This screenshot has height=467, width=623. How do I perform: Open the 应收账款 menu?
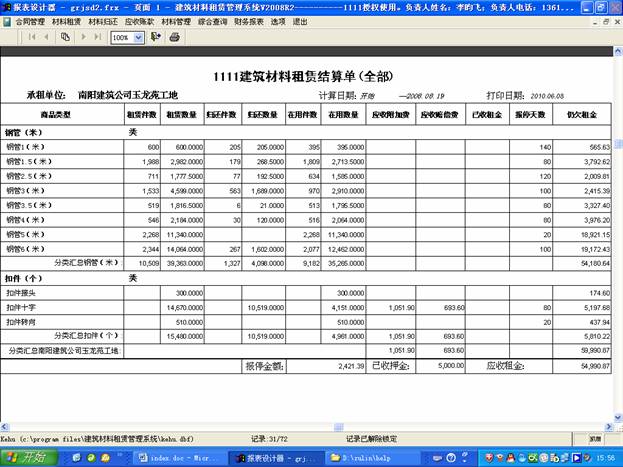point(140,20)
